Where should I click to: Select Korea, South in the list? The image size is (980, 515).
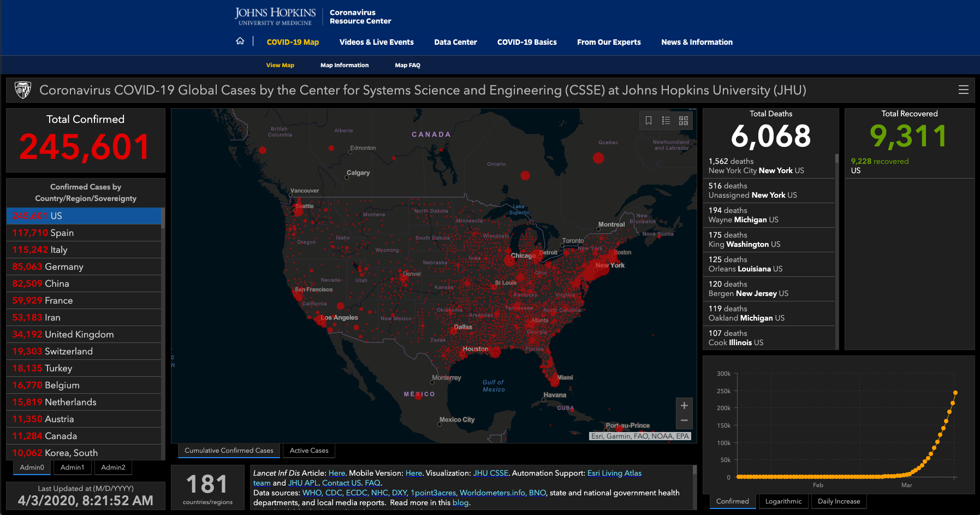(84, 453)
